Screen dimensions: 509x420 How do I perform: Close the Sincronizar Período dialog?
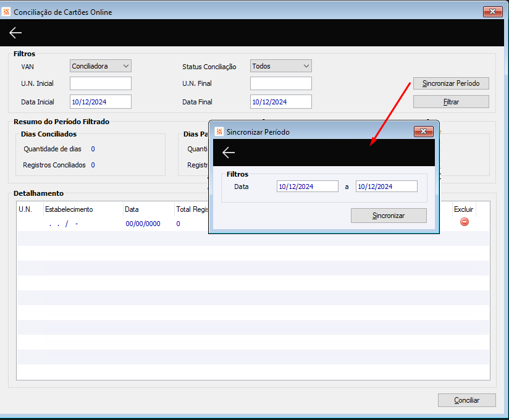423,132
